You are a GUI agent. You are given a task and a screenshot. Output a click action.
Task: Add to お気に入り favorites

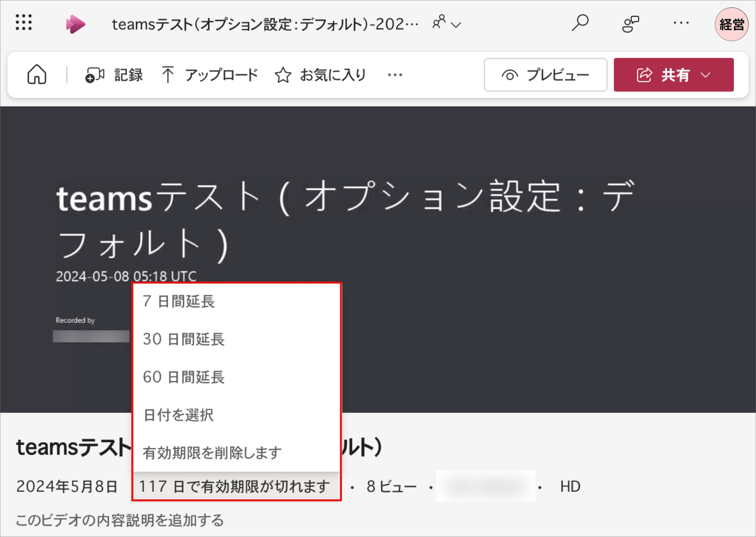pos(321,75)
